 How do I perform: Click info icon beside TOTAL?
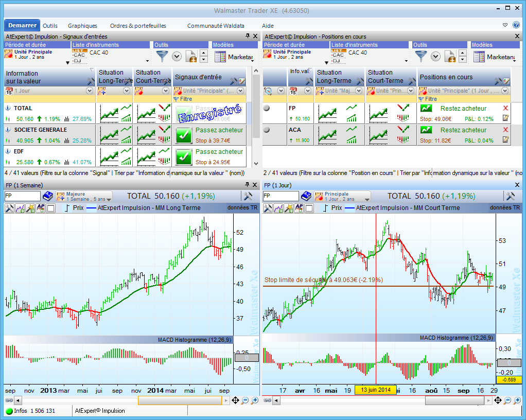(x=8, y=108)
